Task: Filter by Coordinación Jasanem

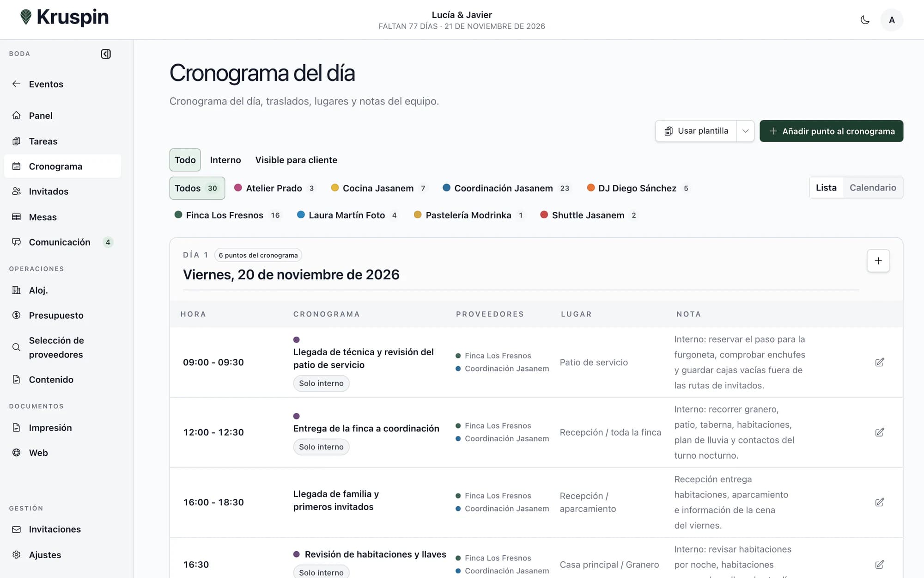Action: coord(506,188)
